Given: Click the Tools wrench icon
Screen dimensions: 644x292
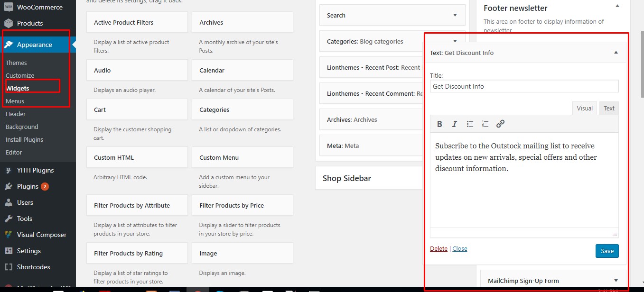Looking at the screenshot, I should (x=9, y=219).
